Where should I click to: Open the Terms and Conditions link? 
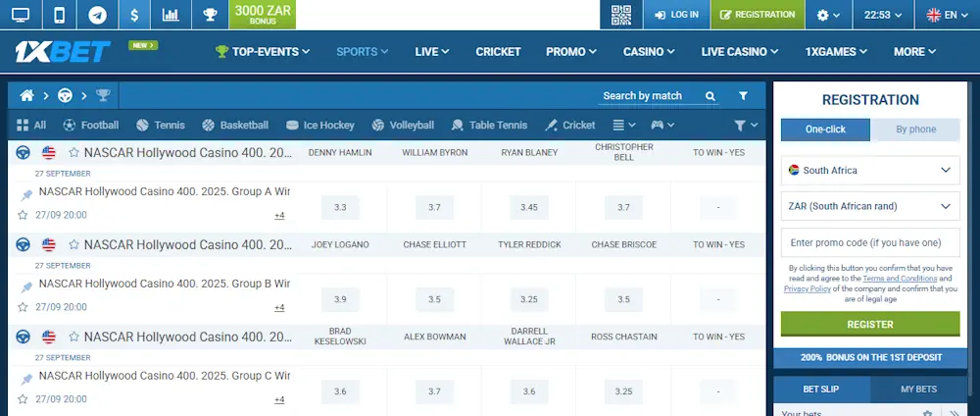(893, 279)
